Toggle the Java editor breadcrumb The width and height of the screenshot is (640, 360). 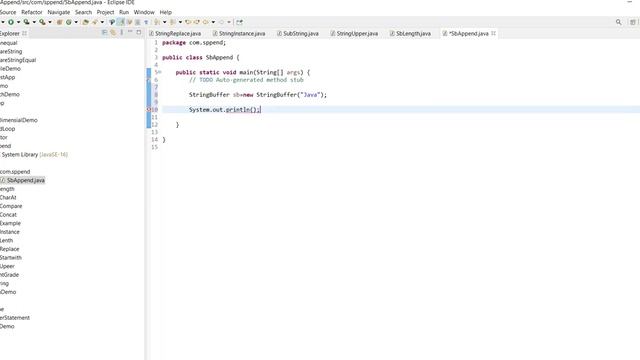click(112, 22)
